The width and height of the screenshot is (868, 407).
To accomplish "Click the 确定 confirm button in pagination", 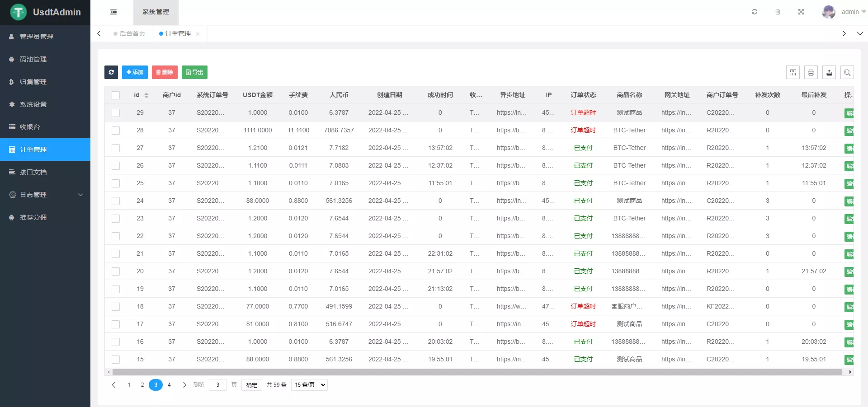I will (251, 385).
